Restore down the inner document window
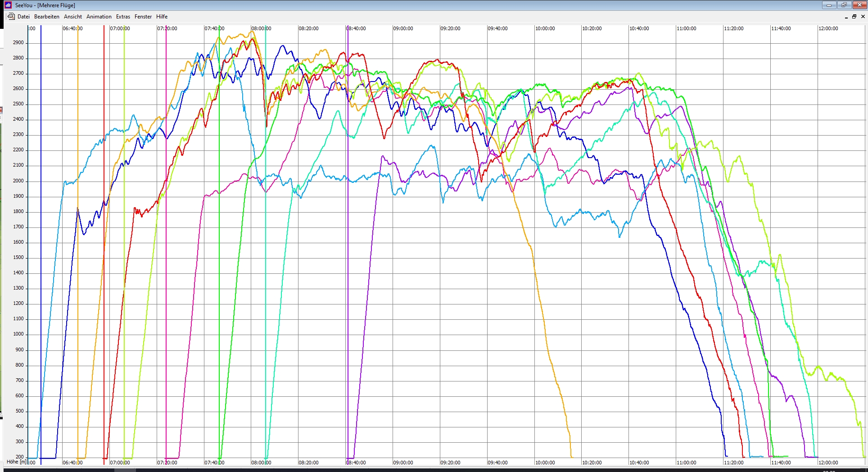Image resolution: width=868 pixels, height=472 pixels. tap(854, 17)
